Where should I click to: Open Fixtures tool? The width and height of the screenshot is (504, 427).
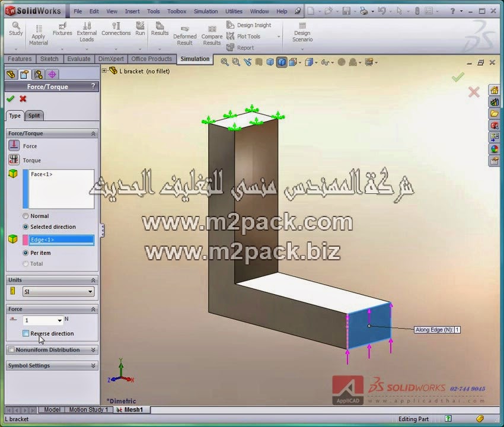(x=62, y=29)
